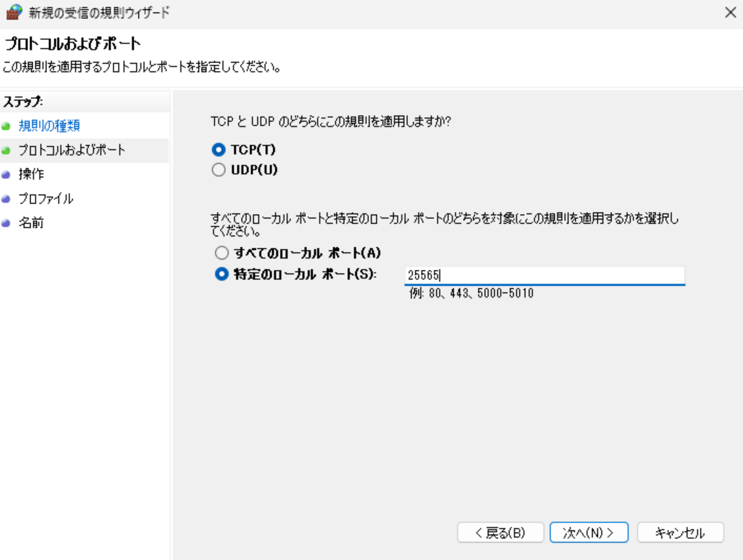Click the port field containing 25565
Viewport: 743px width, 560px height.
coord(544,276)
